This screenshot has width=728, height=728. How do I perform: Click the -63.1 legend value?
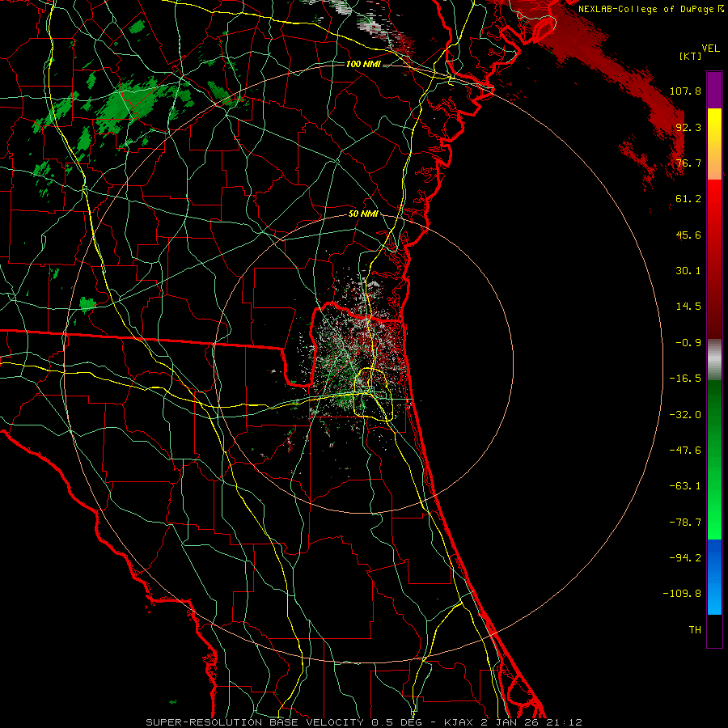click(x=685, y=486)
